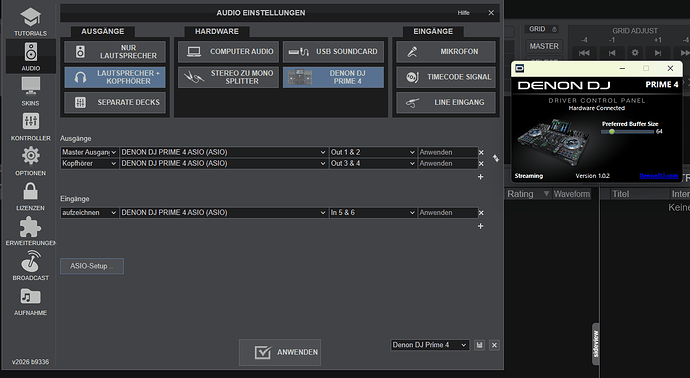Click the Denon driver panel window icon

pos(520,68)
